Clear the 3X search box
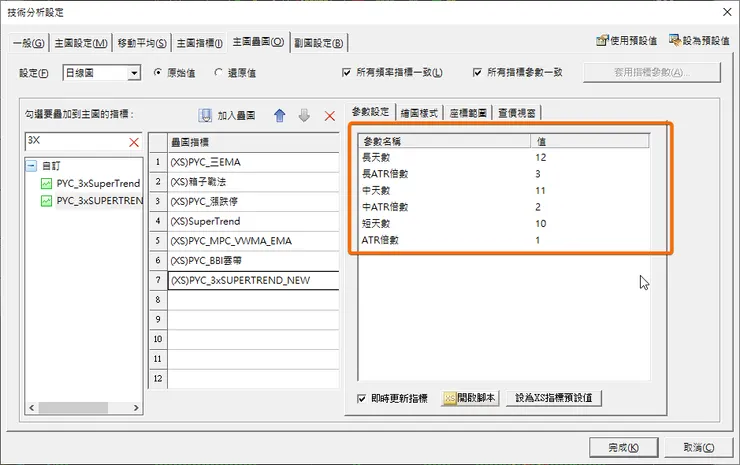740x465 pixels. coord(134,142)
